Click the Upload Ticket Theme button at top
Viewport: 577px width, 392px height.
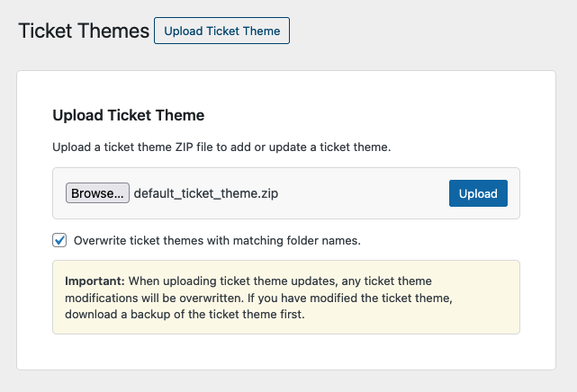[222, 31]
